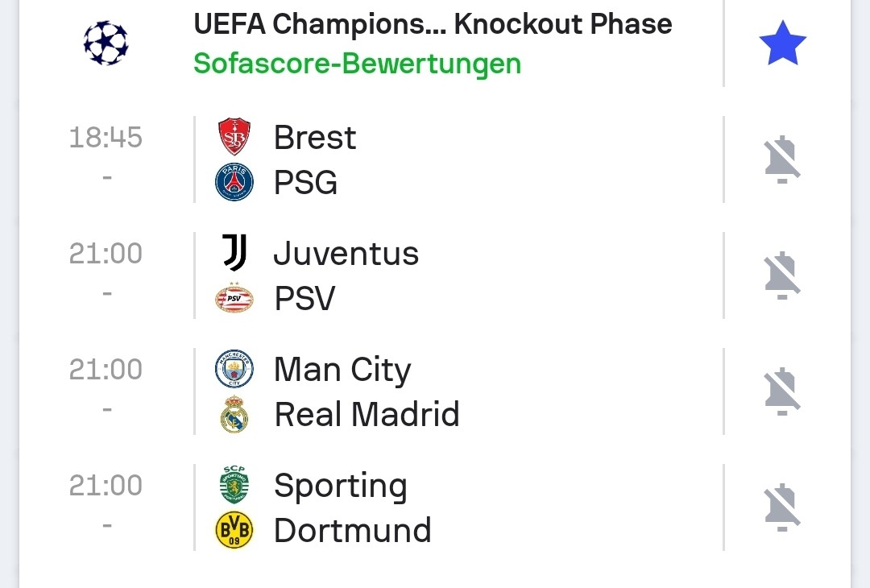Turn on alerts for Man City match
870x588 pixels.
[x=781, y=391]
